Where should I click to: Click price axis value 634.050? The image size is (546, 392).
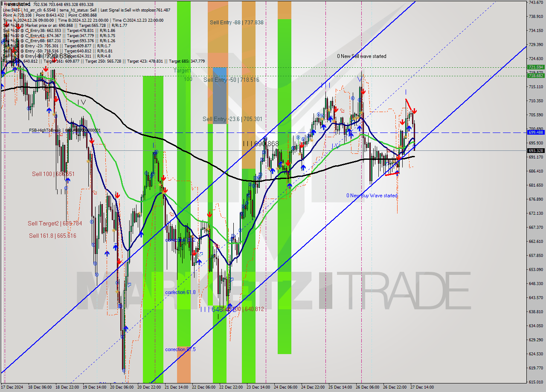[x=536, y=326]
